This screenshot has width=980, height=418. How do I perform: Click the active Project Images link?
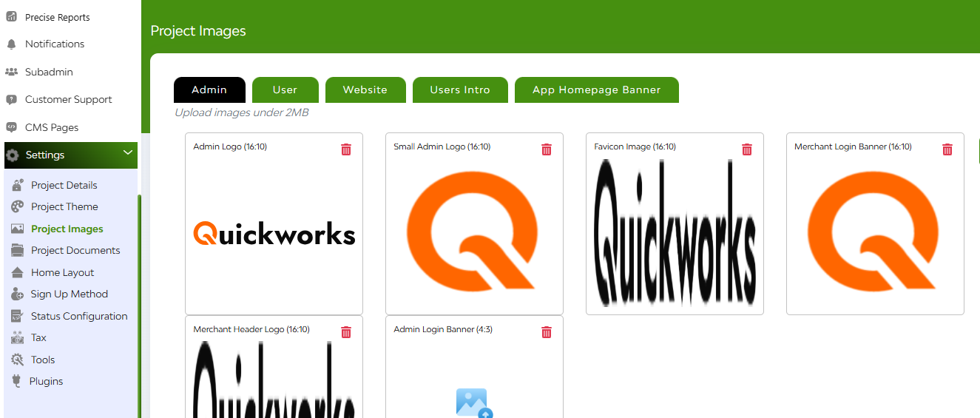pos(67,229)
